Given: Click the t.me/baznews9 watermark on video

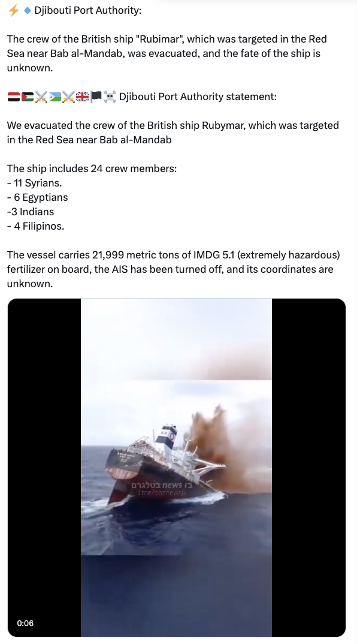Looking at the screenshot, I should pyautogui.click(x=162, y=492).
